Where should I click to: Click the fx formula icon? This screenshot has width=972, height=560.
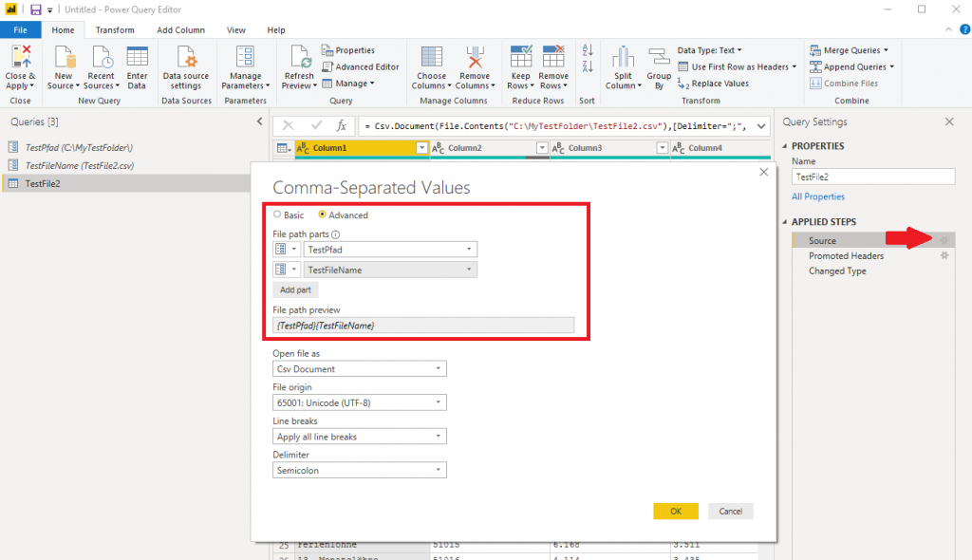(341, 126)
